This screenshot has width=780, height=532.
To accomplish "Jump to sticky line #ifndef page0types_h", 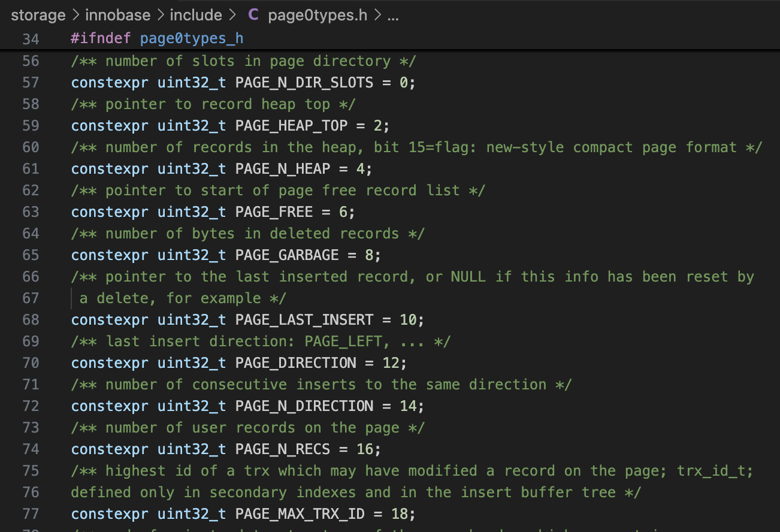I will coord(157,39).
